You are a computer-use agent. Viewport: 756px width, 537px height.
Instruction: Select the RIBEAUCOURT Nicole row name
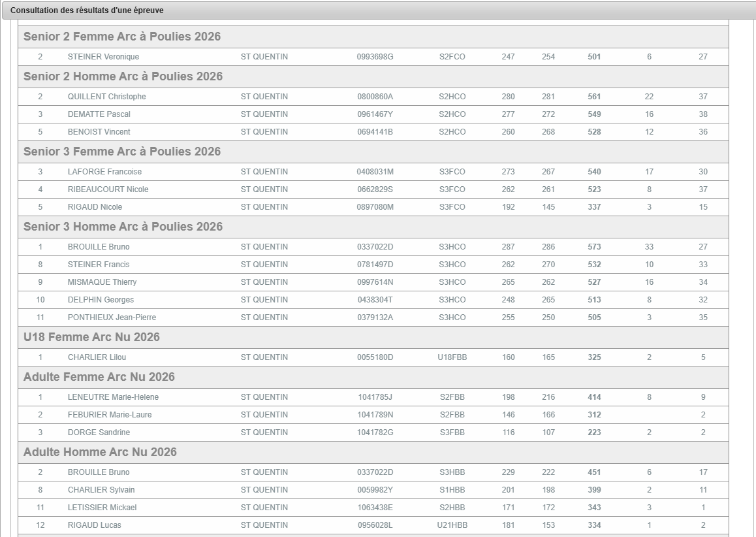click(108, 189)
